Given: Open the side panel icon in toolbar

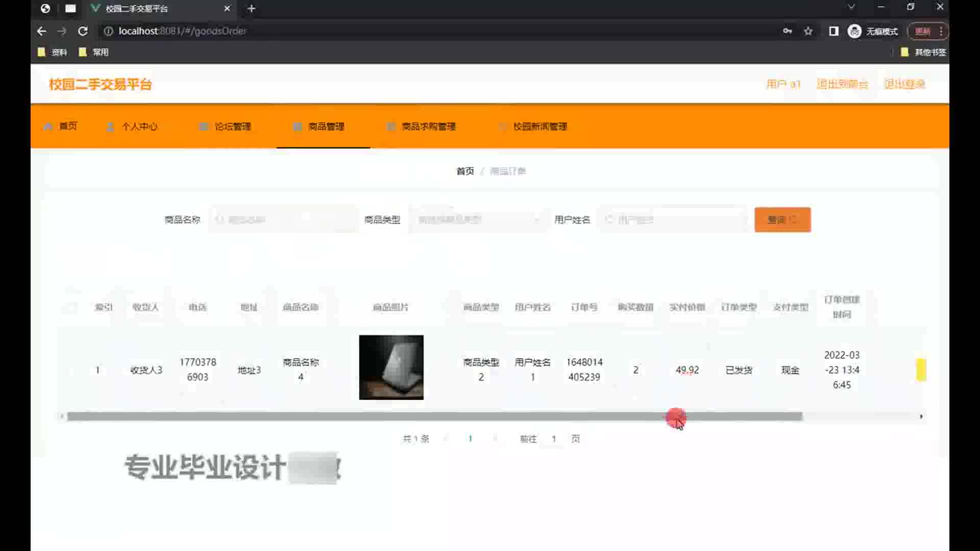Looking at the screenshot, I should pos(834,31).
